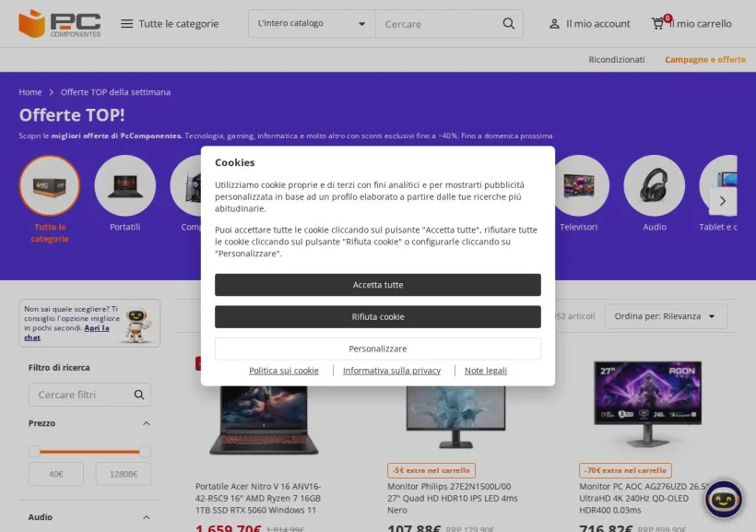
Task: Select the Audio headphones category circle
Action: pos(655,185)
